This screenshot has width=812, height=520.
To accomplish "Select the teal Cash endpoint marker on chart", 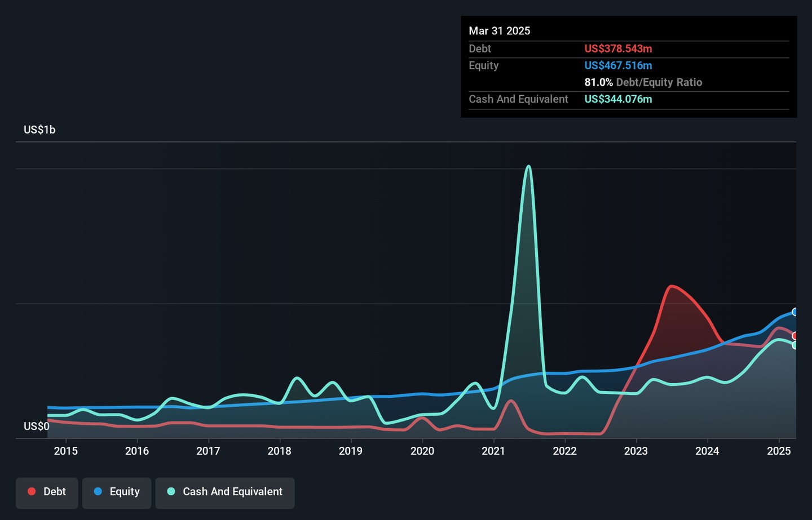I will click(x=795, y=345).
